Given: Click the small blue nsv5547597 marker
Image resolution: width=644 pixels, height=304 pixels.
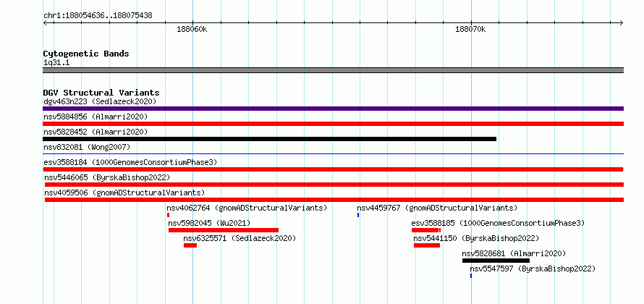Looking at the screenshot, I should point(471,276).
